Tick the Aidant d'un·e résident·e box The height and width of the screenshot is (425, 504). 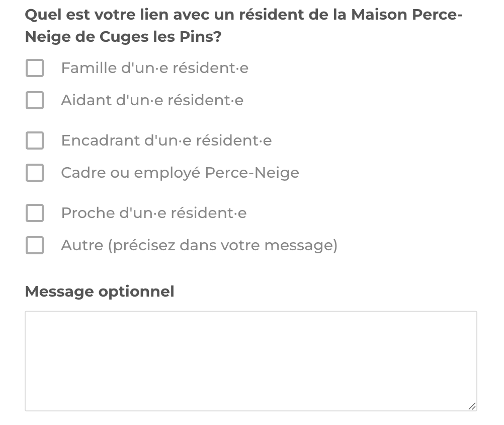click(x=35, y=100)
